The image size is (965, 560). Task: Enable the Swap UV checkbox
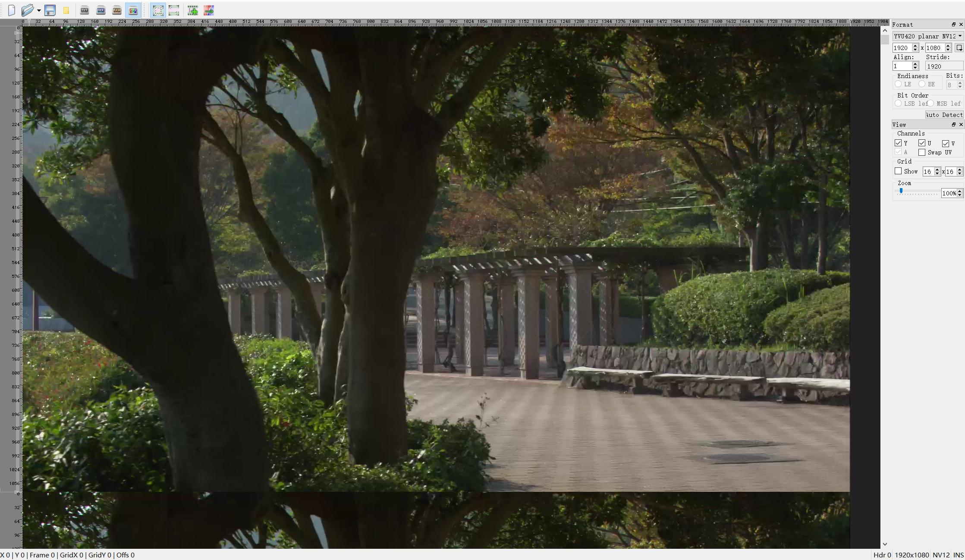922,152
